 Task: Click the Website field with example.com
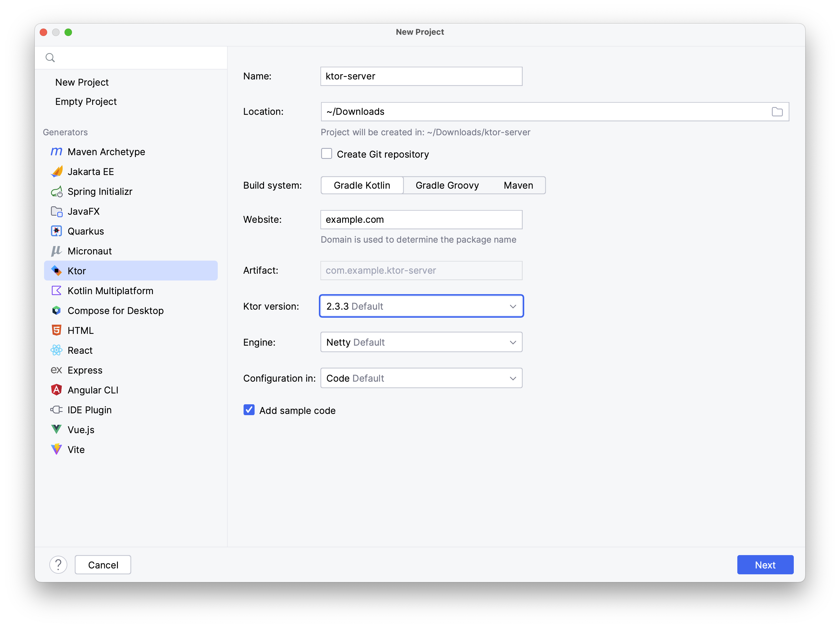point(421,220)
